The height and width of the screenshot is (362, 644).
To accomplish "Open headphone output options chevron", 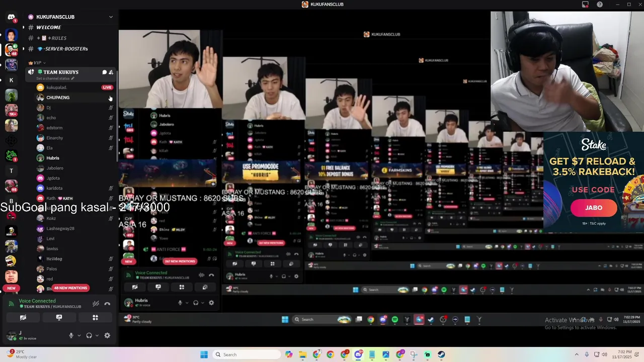I will [97, 335].
